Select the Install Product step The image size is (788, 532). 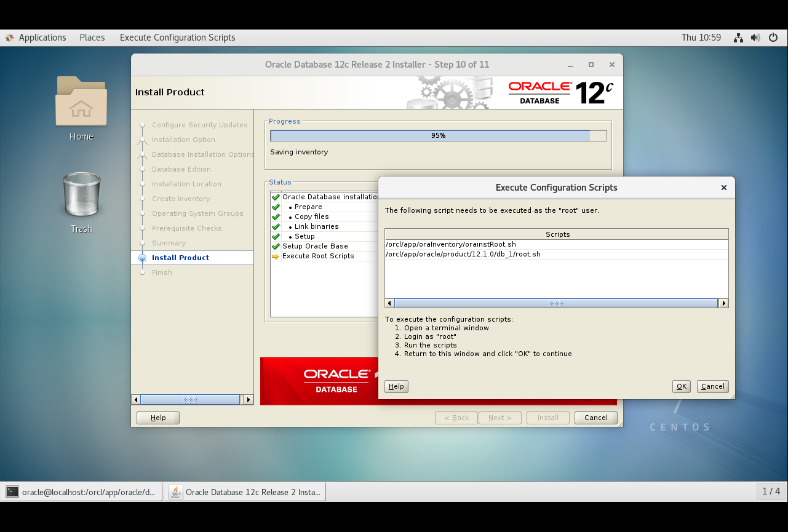[x=181, y=258]
